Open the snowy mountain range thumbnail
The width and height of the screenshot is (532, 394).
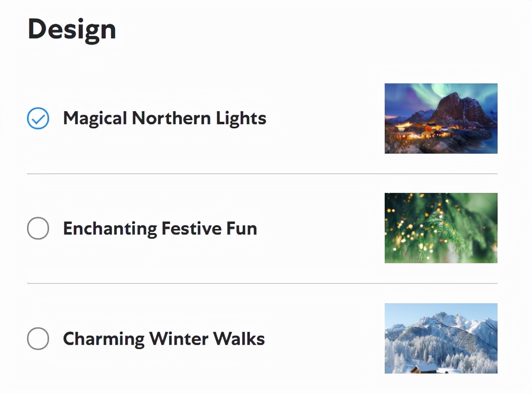(x=441, y=338)
